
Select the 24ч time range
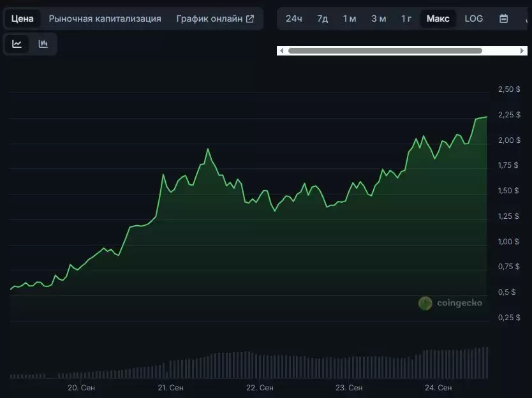(293, 18)
